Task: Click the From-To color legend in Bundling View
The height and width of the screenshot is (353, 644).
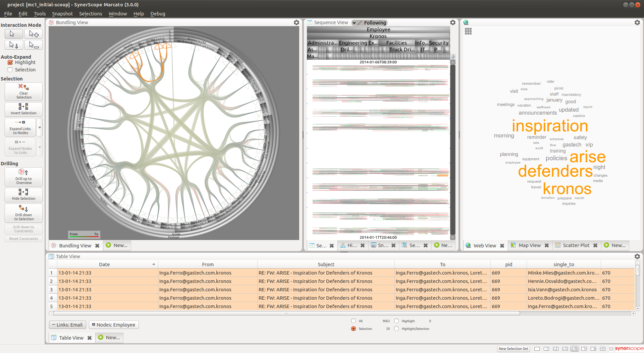Action: pos(84,235)
